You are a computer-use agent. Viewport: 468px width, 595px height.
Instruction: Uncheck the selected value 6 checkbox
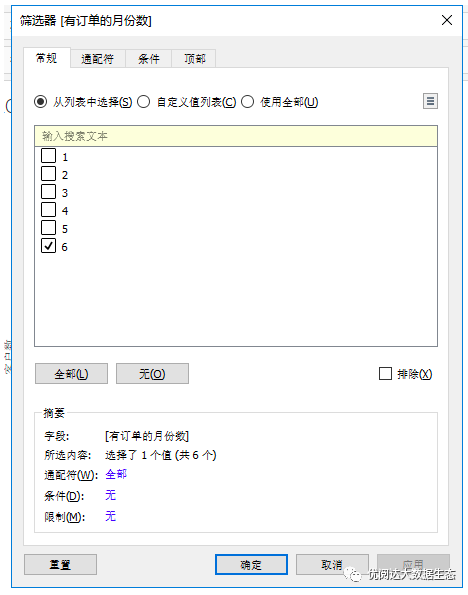(x=48, y=246)
